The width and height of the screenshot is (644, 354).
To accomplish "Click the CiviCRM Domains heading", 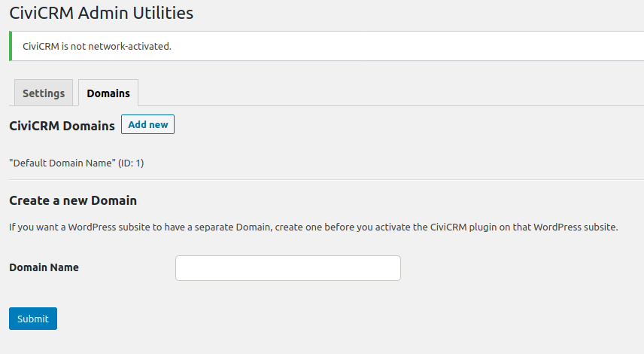I will pos(62,126).
